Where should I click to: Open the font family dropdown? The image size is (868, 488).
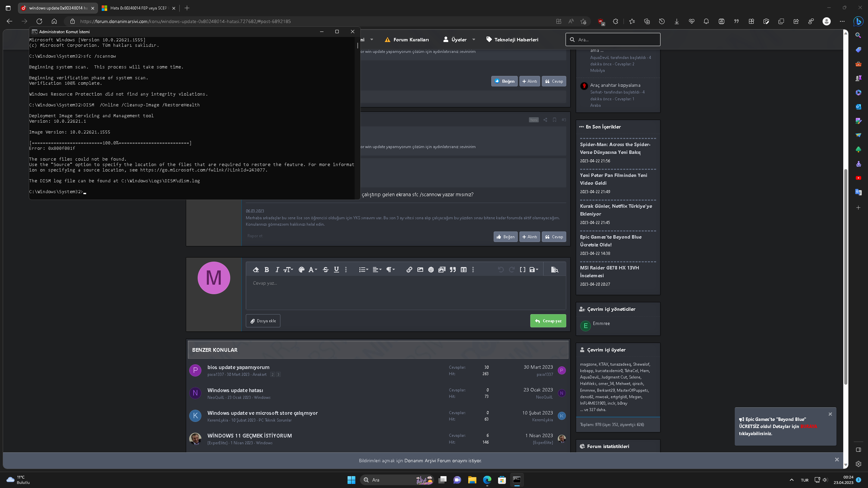click(312, 269)
